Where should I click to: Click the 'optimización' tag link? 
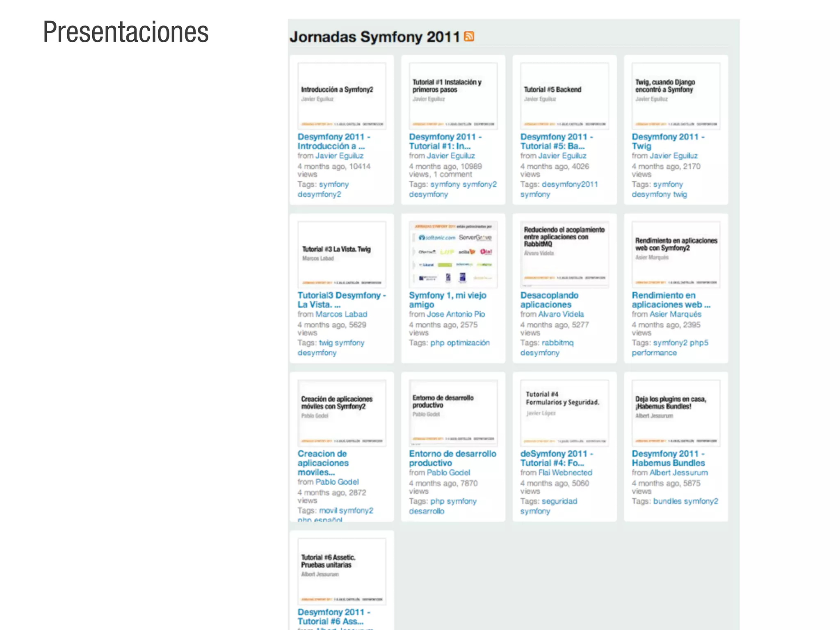click(468, 342)
